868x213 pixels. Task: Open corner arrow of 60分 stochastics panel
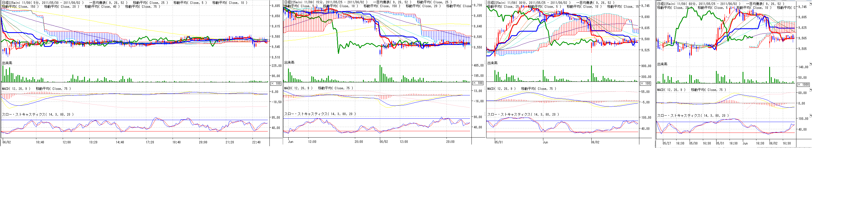[811, 116]
